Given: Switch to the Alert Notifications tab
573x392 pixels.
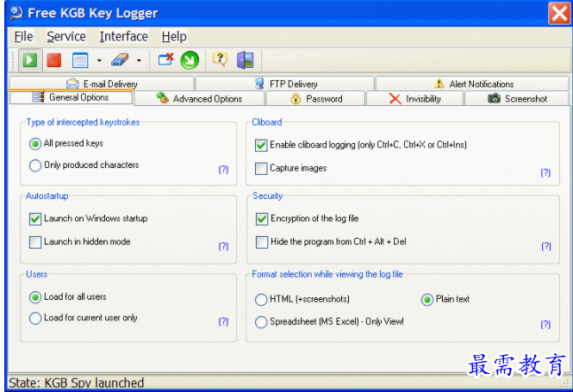Looking at the screenshot, I should coord(472,84).
